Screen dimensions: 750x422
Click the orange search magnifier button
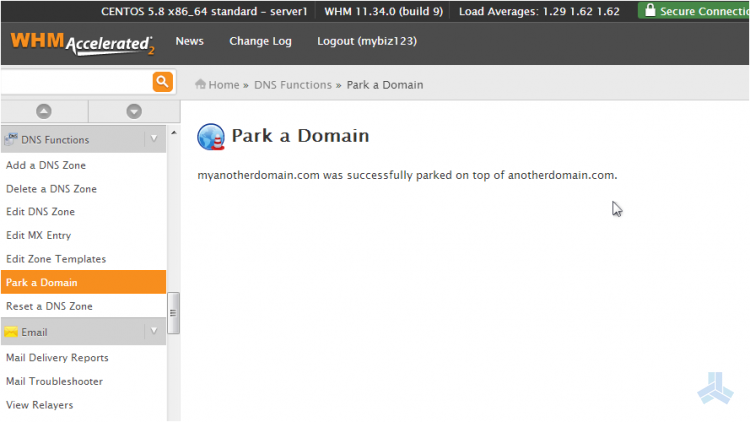coord(163,82)
